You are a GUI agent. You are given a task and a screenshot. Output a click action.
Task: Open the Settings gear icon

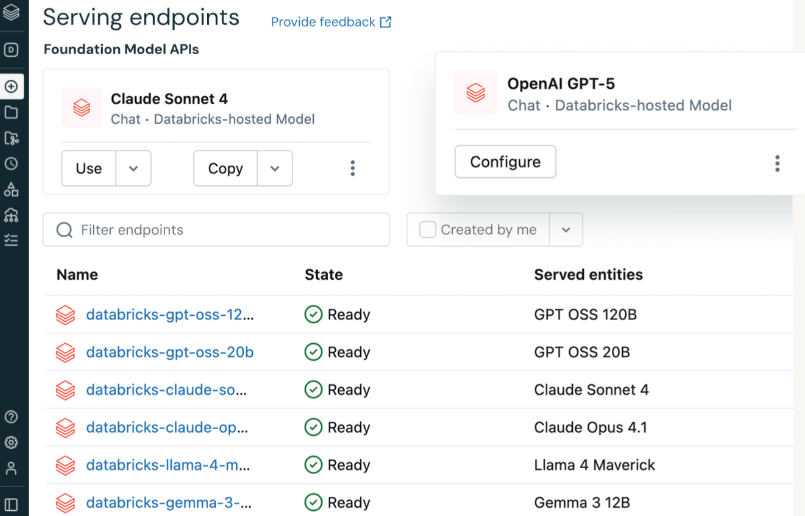(11, 443)
